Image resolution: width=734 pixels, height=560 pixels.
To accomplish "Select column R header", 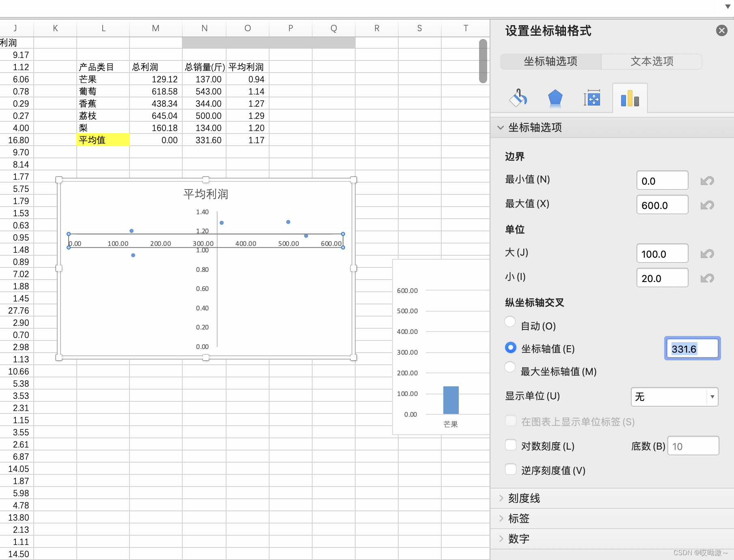I will click(x=377, y=28).
